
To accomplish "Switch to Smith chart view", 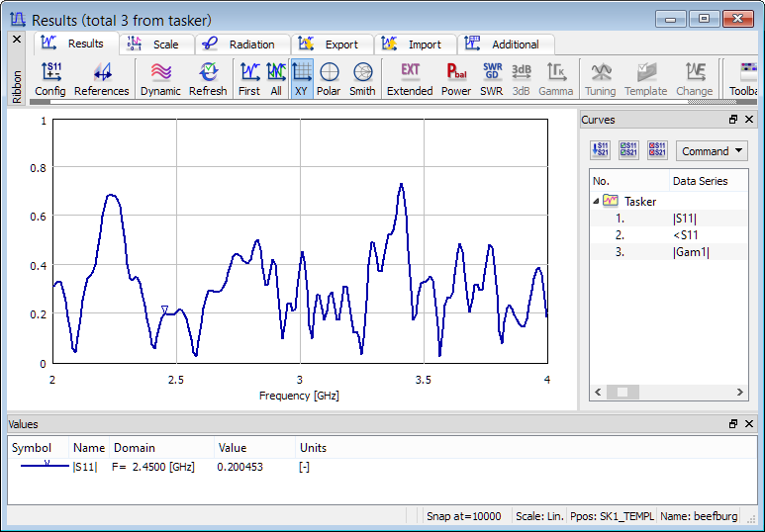I will tap(362, 78).
